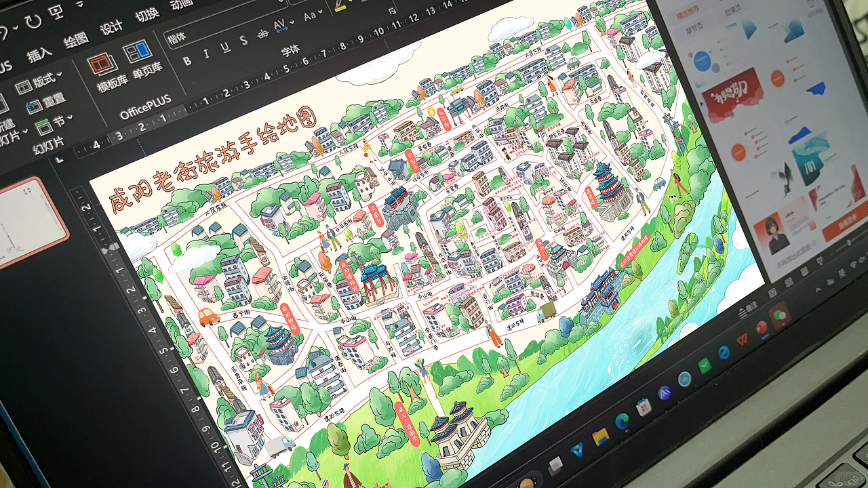Open the 设计 Design tab
Screen dimensions: 868x488
[111, 28]
